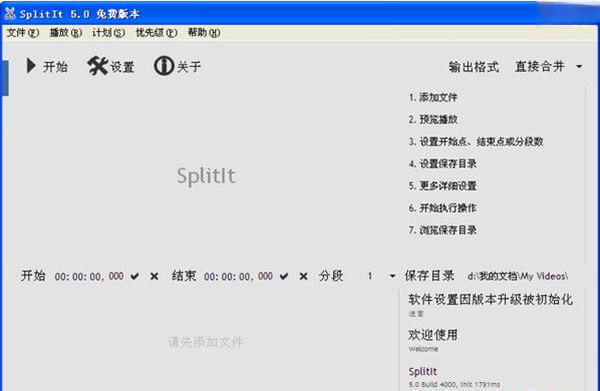Viewport: 600px width, 391px height.
Task: Click the end time field after 结束
Action: tap(238, 276)
